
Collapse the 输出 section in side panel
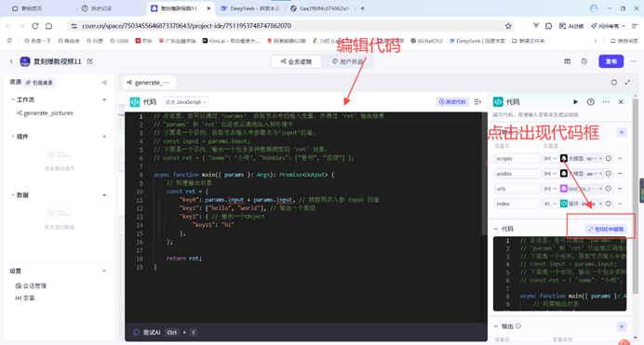click(496, 326)
